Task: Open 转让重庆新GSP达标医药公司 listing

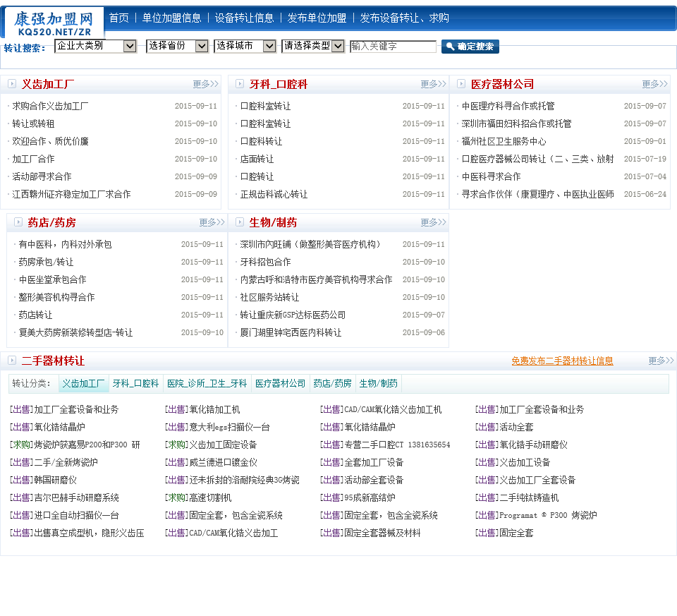Action: 293,315
